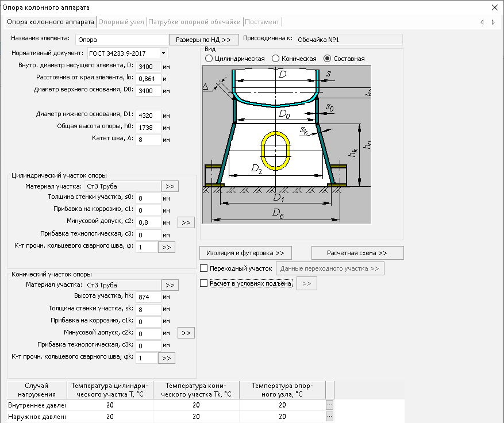Screen dimensions: 504x423
Task: Click support node temperature for Внутреннее давление
Action: 282,405
